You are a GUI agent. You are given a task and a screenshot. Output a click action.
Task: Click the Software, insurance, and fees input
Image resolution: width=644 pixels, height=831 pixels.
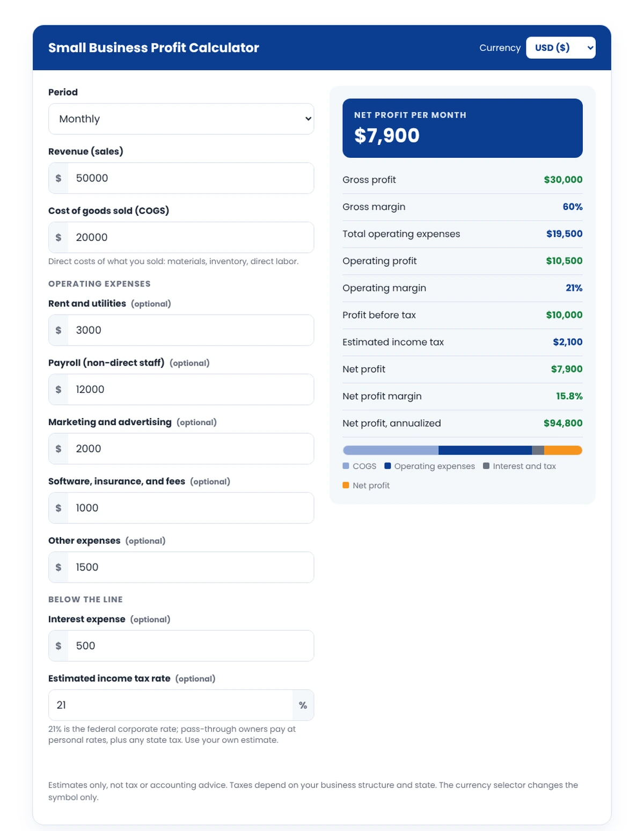tap(191, 508)
